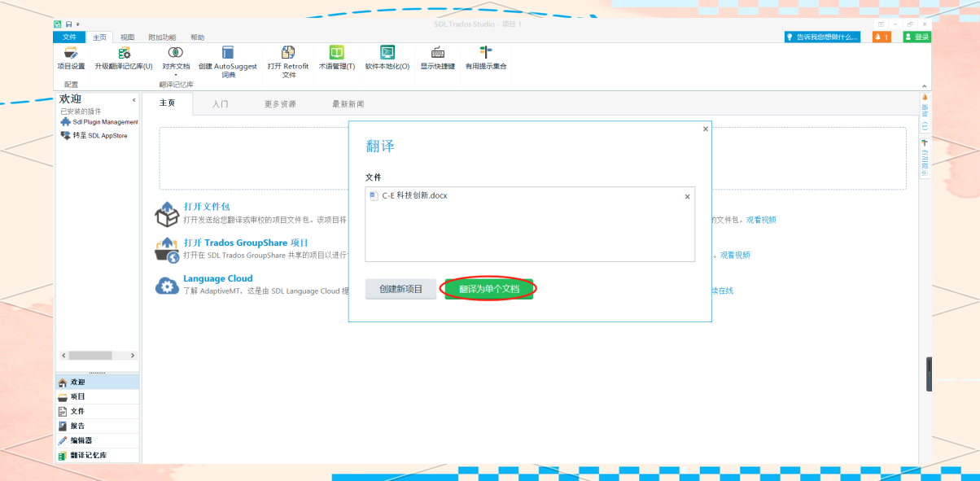Click the GroupShare project icon

click(x=167, y=250)
